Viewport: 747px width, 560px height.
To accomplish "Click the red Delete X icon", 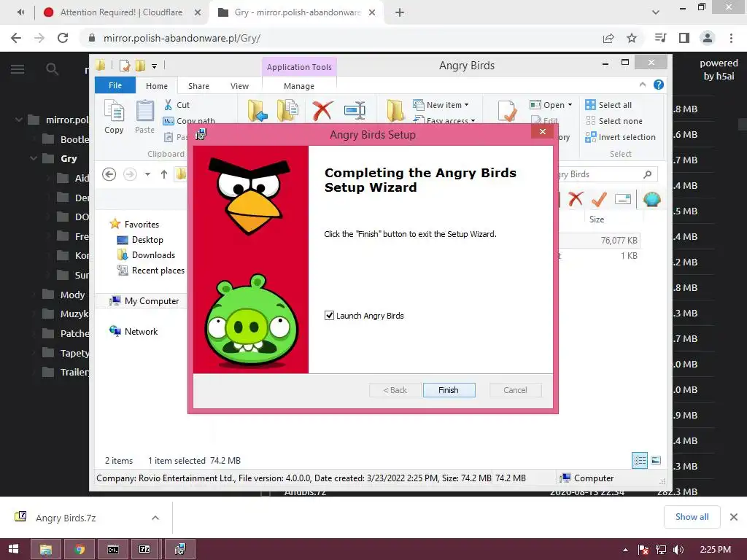I will point(322,111).
